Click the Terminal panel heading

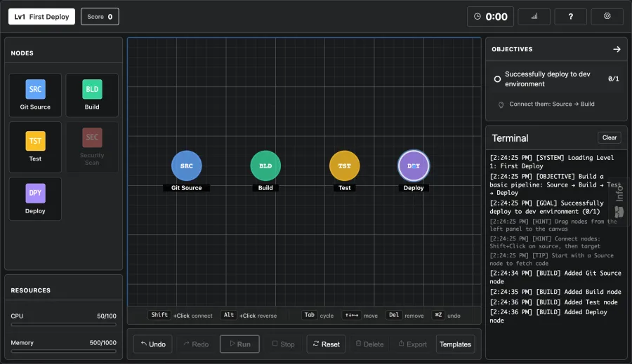pos(510,138)
